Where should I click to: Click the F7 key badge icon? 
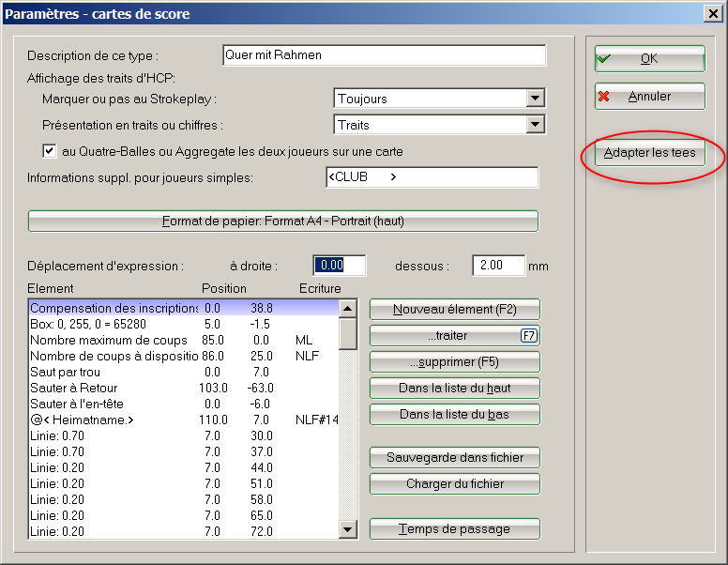[528, 335]
